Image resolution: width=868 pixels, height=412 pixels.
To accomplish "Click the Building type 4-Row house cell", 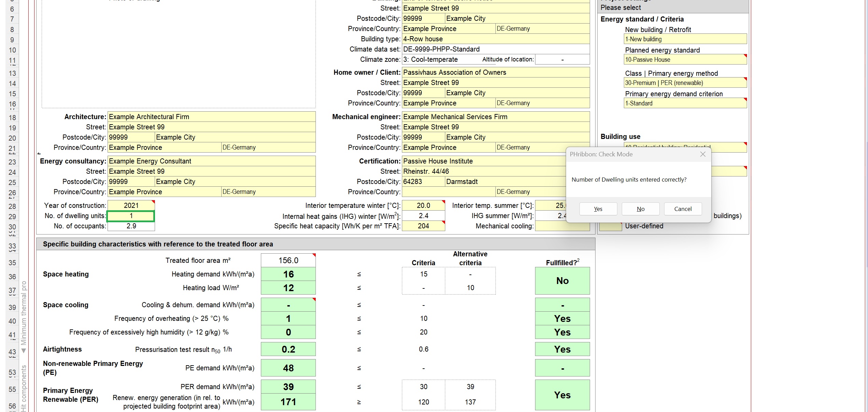I will (x=495, y=39).
